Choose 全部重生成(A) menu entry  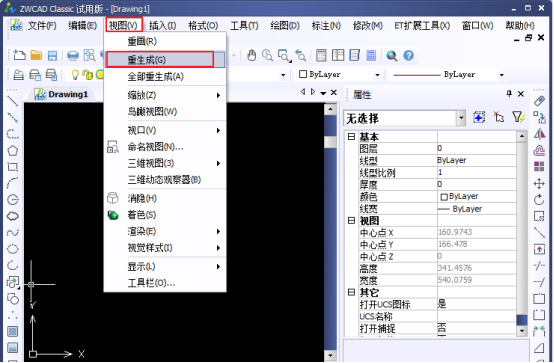(165, 76)
